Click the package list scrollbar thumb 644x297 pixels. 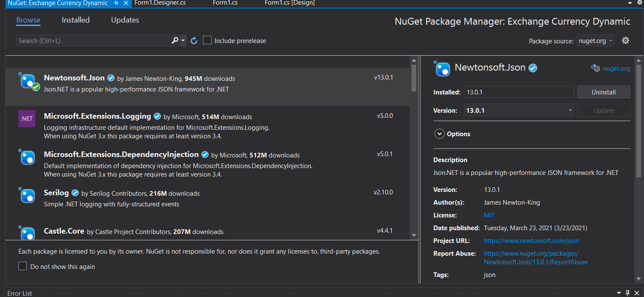click(414, 78)
